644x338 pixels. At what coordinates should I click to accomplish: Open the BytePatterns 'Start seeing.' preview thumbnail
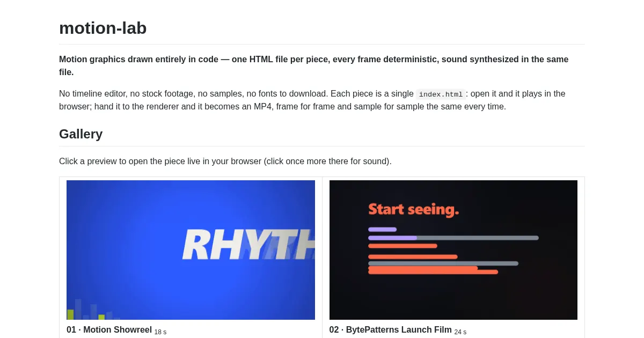point(453,250)
